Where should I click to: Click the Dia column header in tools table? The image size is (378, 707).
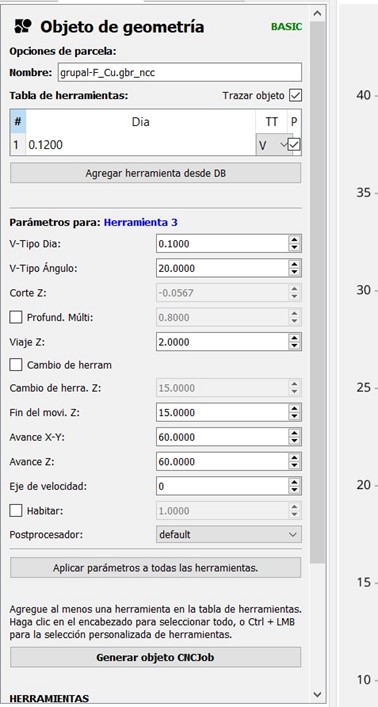(x=140, y=122)
